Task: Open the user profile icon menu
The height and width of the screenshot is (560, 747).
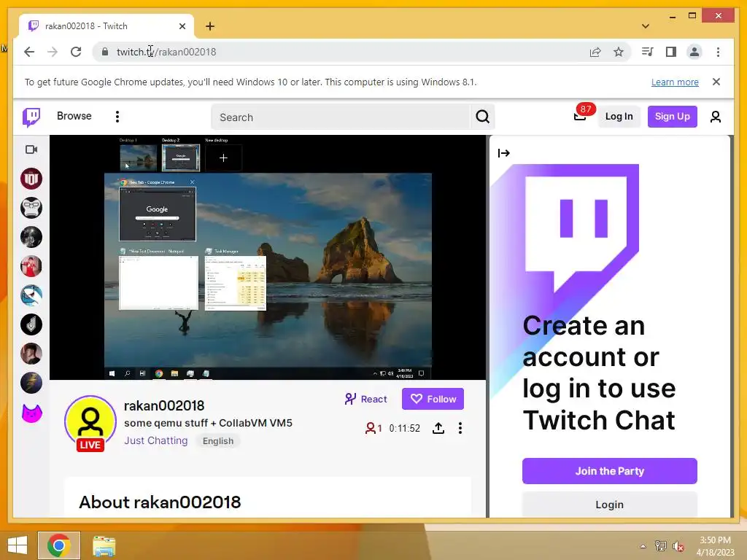Action: point(716,117)
